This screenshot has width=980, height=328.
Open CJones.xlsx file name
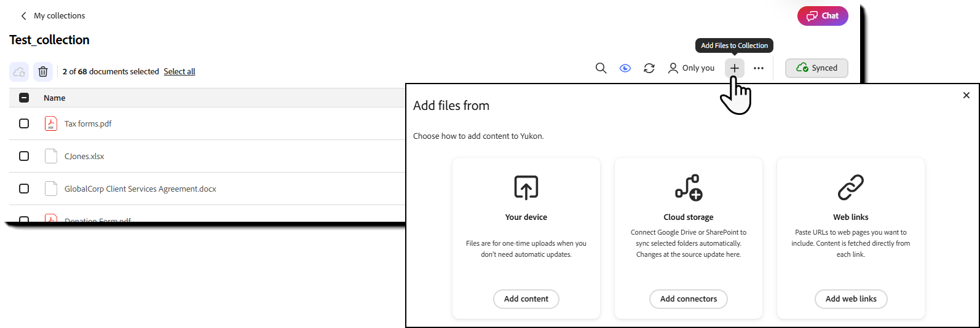[x=84, y=156]
